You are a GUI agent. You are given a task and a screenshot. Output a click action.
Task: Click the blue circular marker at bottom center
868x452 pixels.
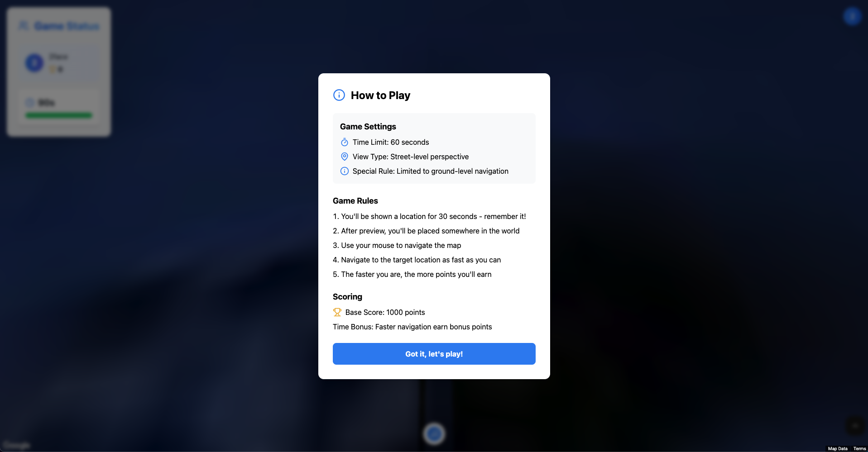[434, 434]
